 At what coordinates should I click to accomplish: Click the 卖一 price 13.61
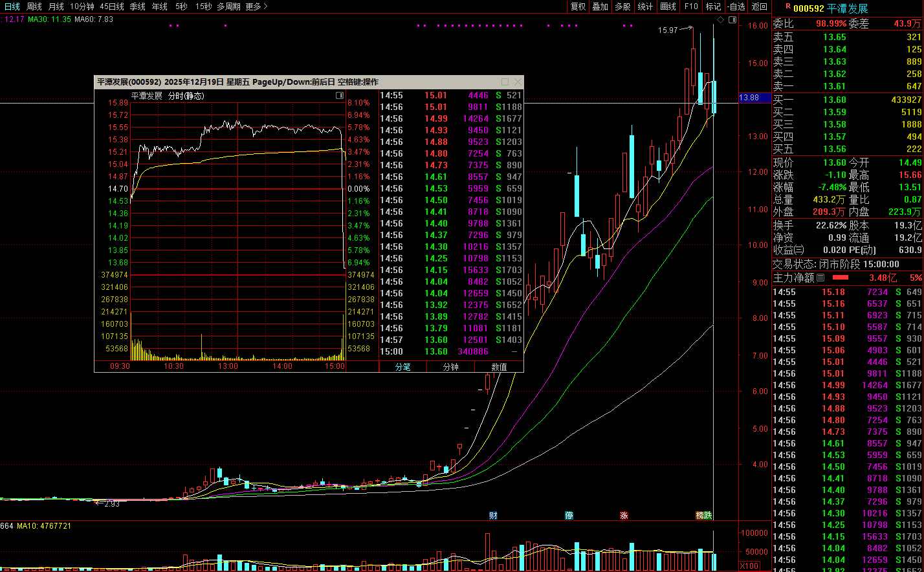click(834, 86)
